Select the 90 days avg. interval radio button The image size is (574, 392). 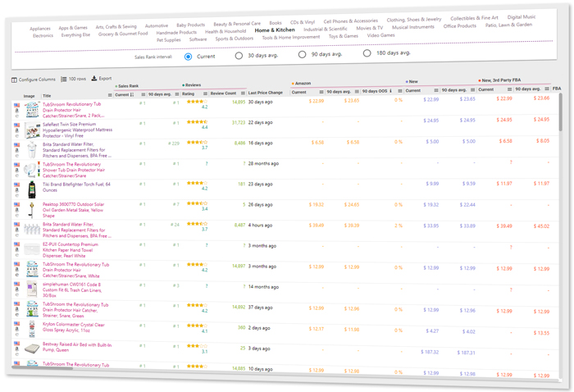pyautogui.click(x=302, y=55)
